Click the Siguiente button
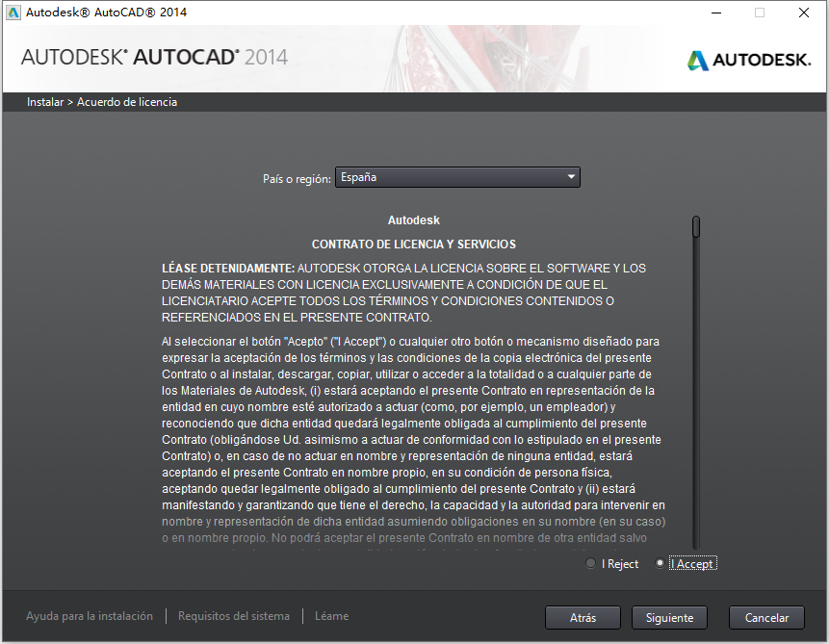829x644 pixels. point(669,618)
